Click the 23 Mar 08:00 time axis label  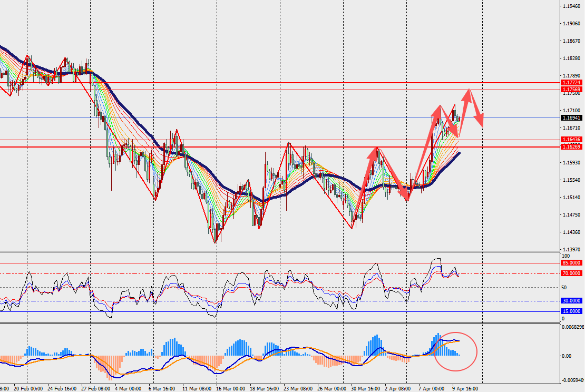pos(298,388)
